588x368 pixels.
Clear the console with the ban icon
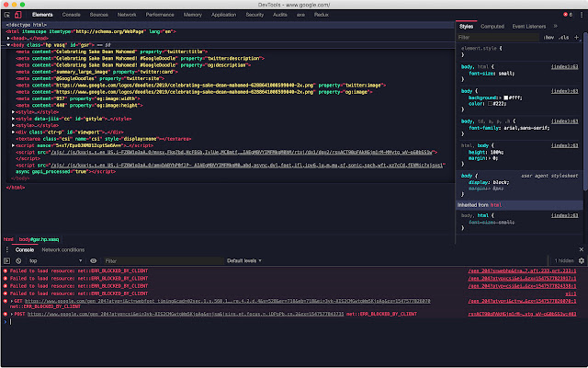pos(18,260)
